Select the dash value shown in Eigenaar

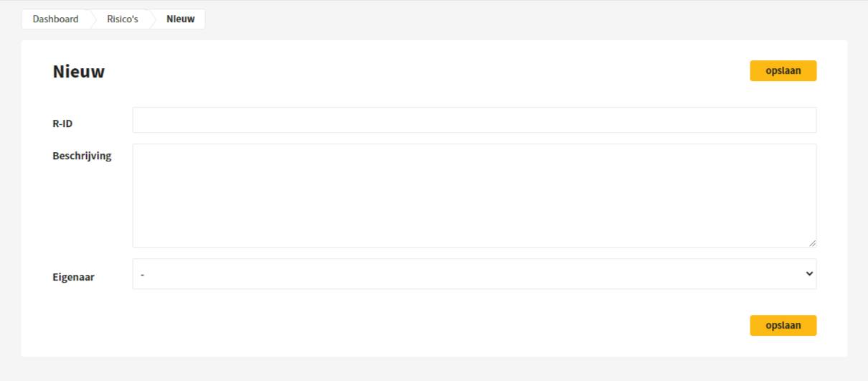coord(143,274)
